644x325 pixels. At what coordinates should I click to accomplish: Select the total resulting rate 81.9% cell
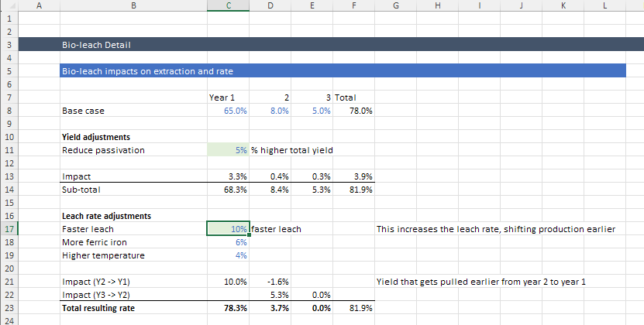pyautogui.click(x=354, y=308)
